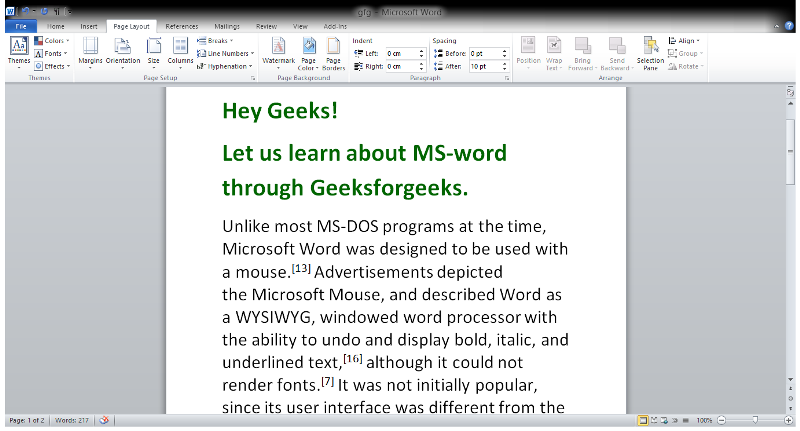Open the Theme Colors dropdown

[52, 40]
